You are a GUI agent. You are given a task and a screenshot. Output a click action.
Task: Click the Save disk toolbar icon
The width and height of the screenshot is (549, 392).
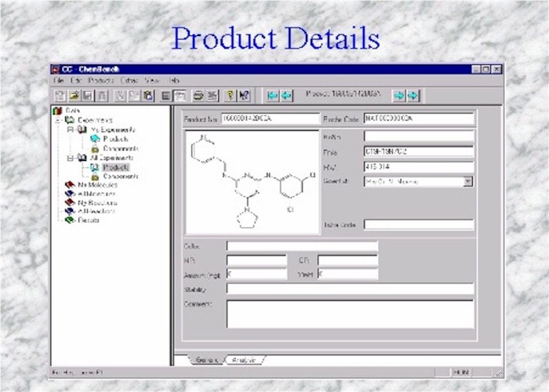85,96
